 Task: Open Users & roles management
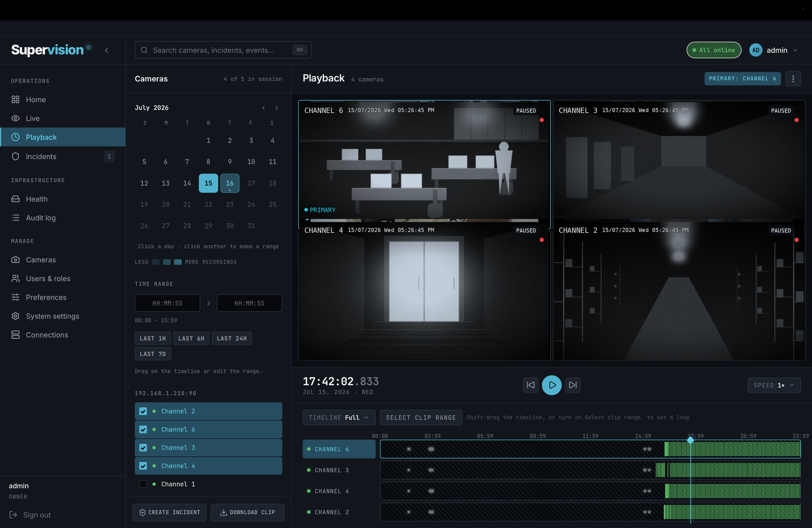pyautogui.click(x=63, y=279)
